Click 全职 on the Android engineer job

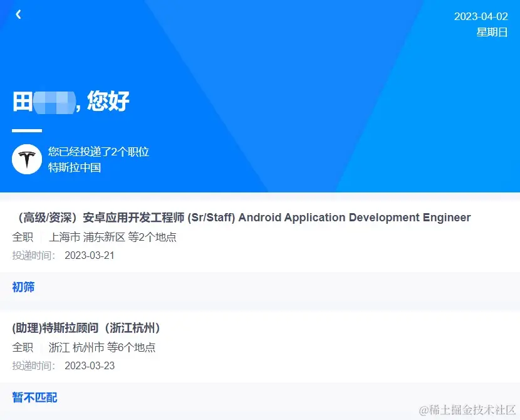point(23,237)
